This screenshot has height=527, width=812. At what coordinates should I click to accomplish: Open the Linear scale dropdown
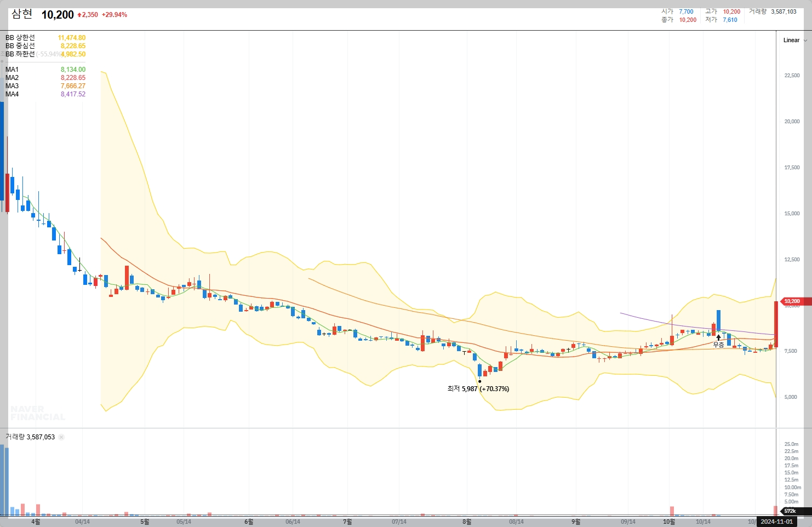(x=795, y=40)
